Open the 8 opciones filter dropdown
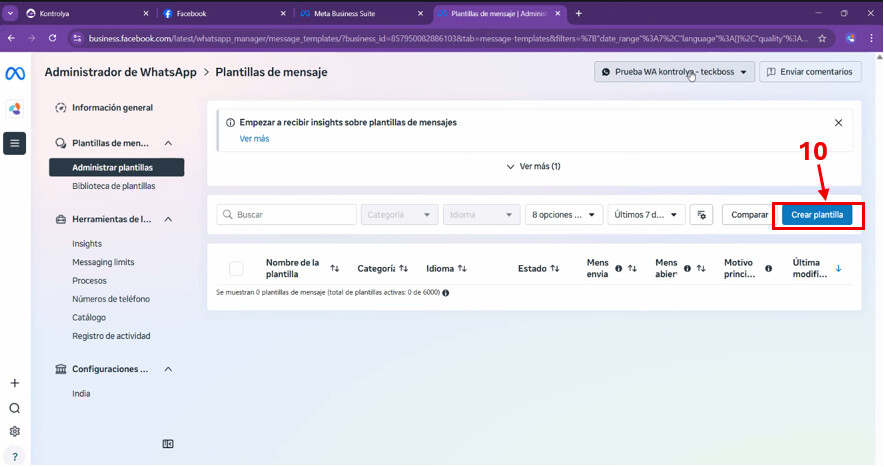 click(564, 215)
